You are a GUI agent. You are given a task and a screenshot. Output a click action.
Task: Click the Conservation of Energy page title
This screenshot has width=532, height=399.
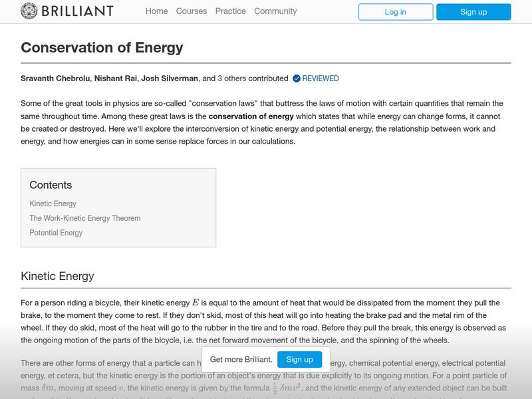(x=102, y=48)
